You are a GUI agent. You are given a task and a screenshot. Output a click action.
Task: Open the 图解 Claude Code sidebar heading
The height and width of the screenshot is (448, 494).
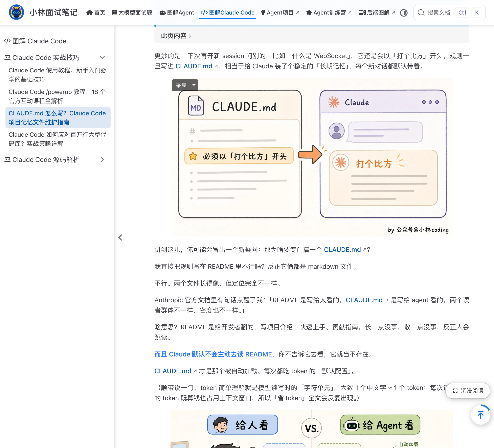click(35, 41)
